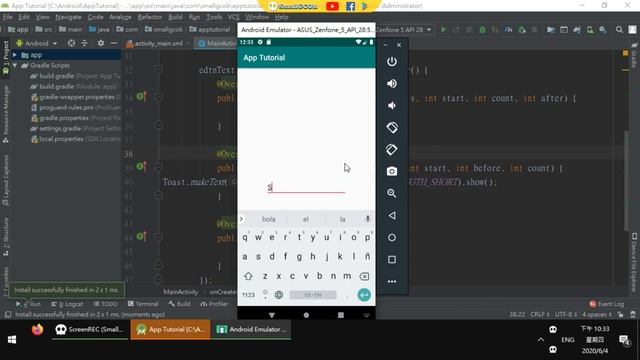The height and width of the screenshot is (360, 640).
Task: Launch Firefox from the taskbar
Action: (x=37, y=329)
